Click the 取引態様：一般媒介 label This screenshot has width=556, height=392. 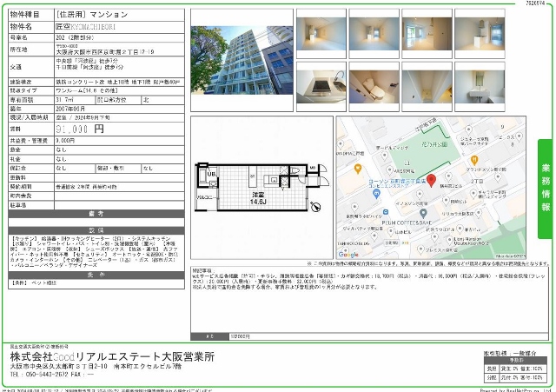coord(510,354)
